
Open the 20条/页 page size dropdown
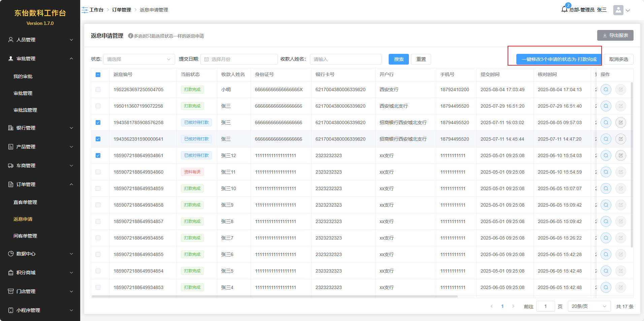589,306
